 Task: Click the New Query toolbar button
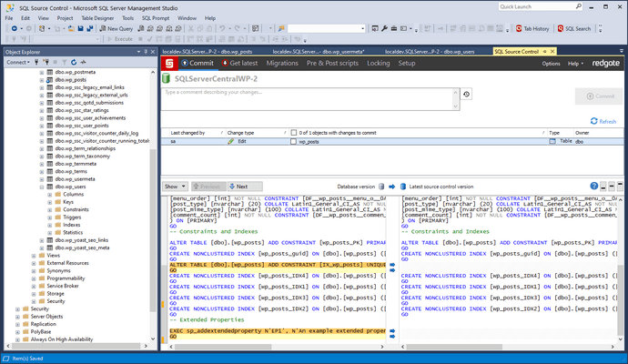pos(118,28)
